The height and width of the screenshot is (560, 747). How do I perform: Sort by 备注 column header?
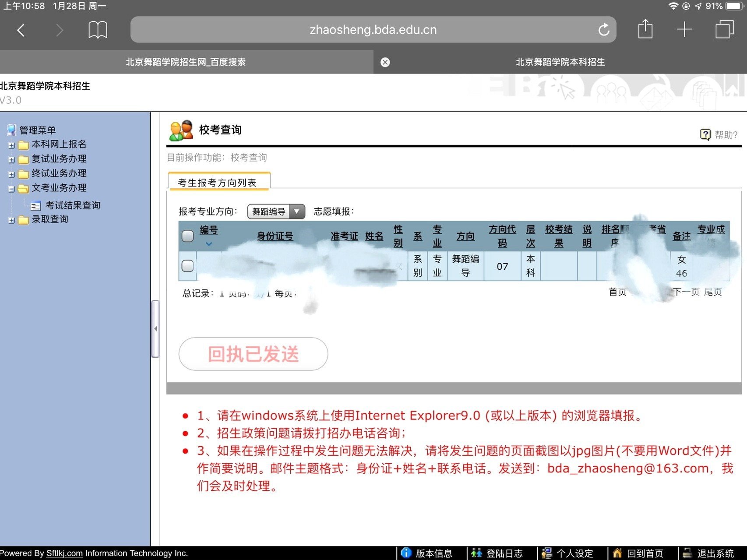pos(681,236)
